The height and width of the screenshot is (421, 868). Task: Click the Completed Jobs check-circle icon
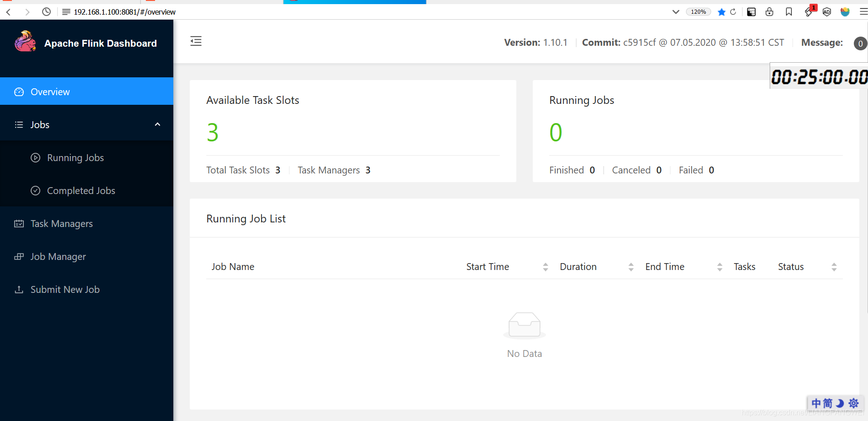click(36, 191)
